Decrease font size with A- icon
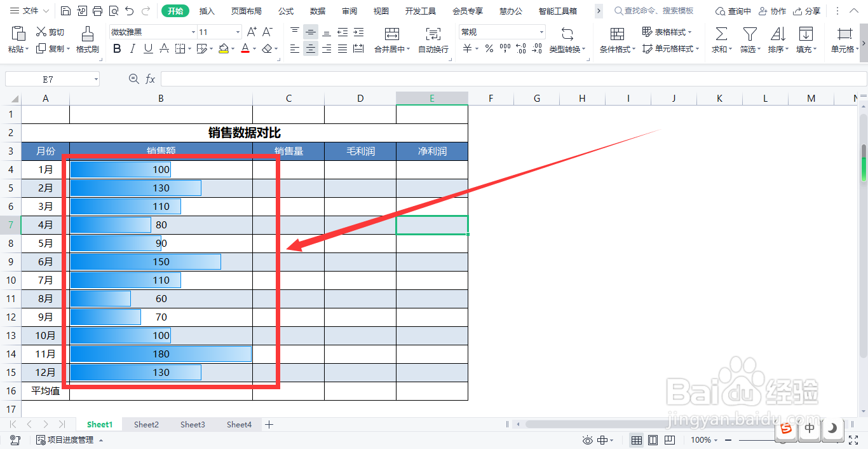Image resolution: width=868 pixels, height=449 pixels. [x=268, y=32]
